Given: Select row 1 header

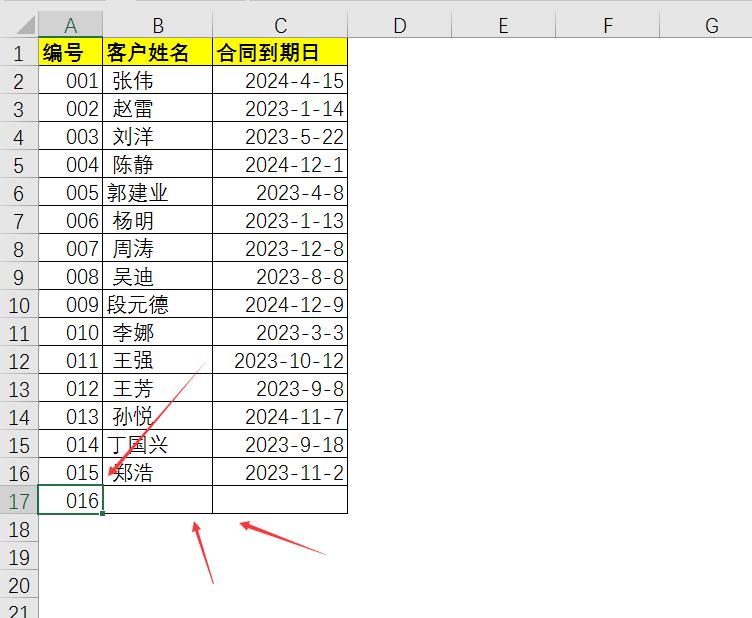Looking at the screenshot, I should 19,52.
